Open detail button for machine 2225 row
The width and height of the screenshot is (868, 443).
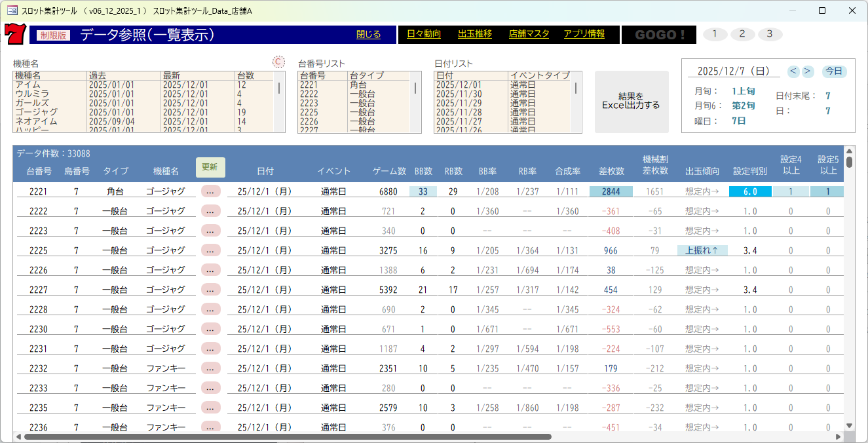point(210,250)
